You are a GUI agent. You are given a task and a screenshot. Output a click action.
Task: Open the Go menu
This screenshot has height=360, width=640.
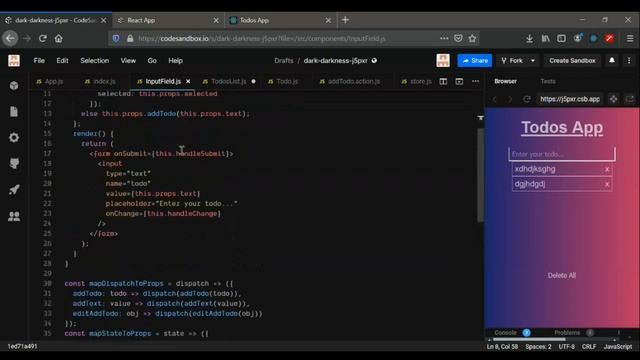pos(152,60)
